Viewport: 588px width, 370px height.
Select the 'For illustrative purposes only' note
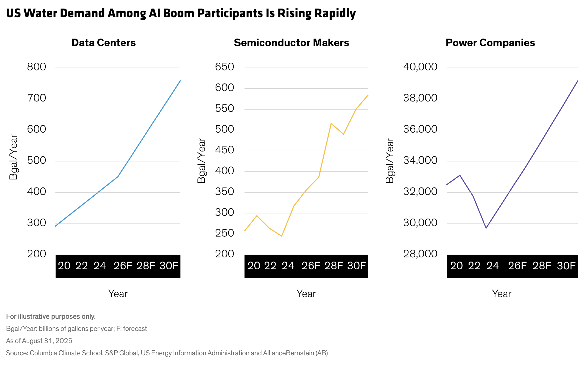point(51,316)
